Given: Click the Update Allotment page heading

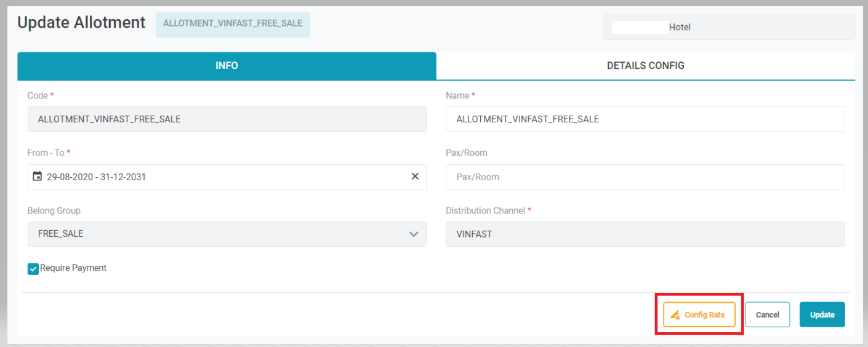Looking at the screenshot, I should (x=81, y=23).
